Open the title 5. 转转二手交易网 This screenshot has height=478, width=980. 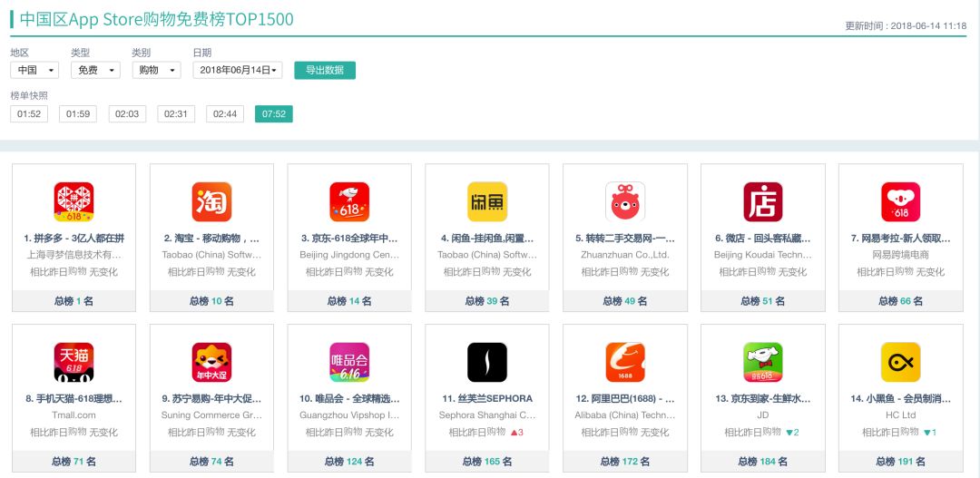(x=625, y=238)
